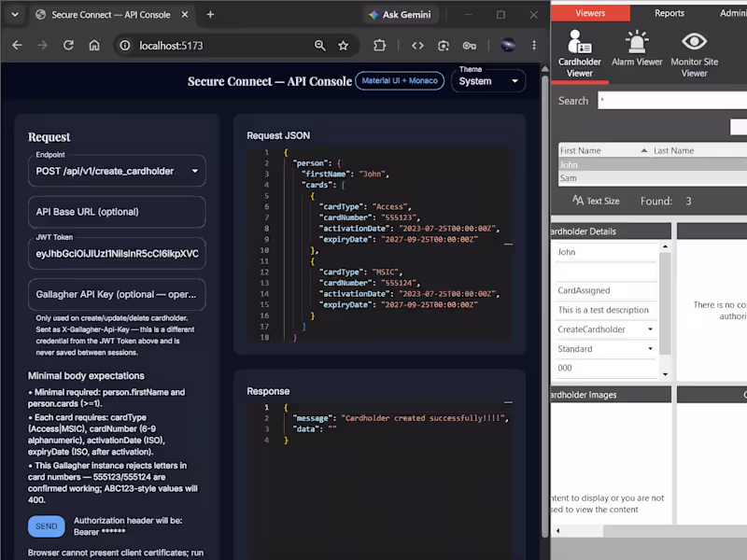Viewport: 747px width, 560px height.
Task: Open the Monitor Site Viewer
Action: pos(694,54)
